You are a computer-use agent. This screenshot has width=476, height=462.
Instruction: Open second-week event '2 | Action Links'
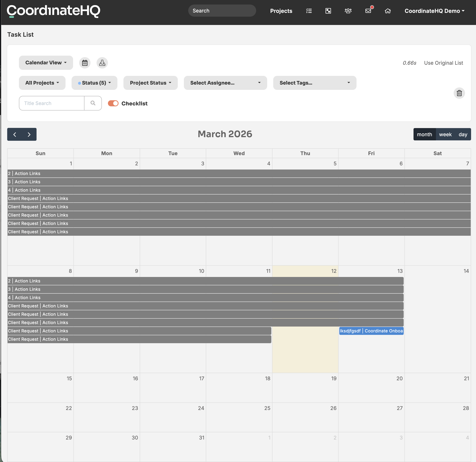[x=205, y=281]
